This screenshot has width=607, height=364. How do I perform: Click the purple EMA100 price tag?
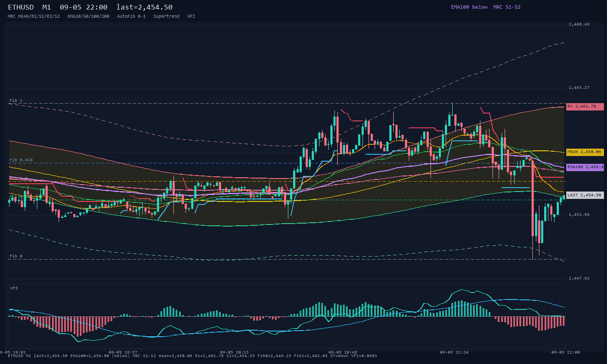pos(585,167)
